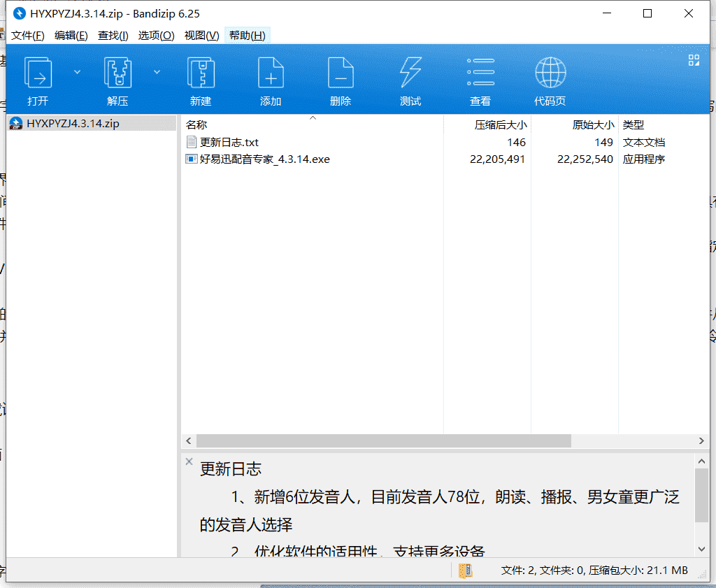Image resolution: width=716 pixels, height=588 pixels.
Task: Click the grid layout icon in the toolbar corner
Action: click(694, 60)
